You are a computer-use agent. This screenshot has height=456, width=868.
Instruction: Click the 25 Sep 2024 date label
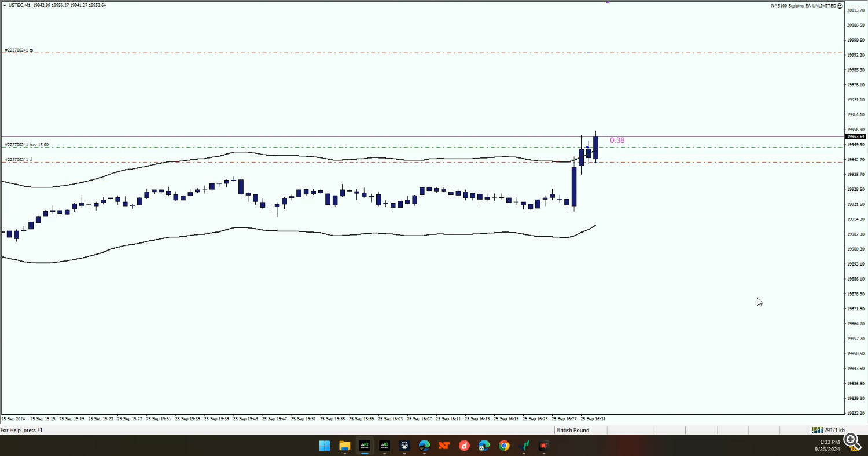(13, 418)
